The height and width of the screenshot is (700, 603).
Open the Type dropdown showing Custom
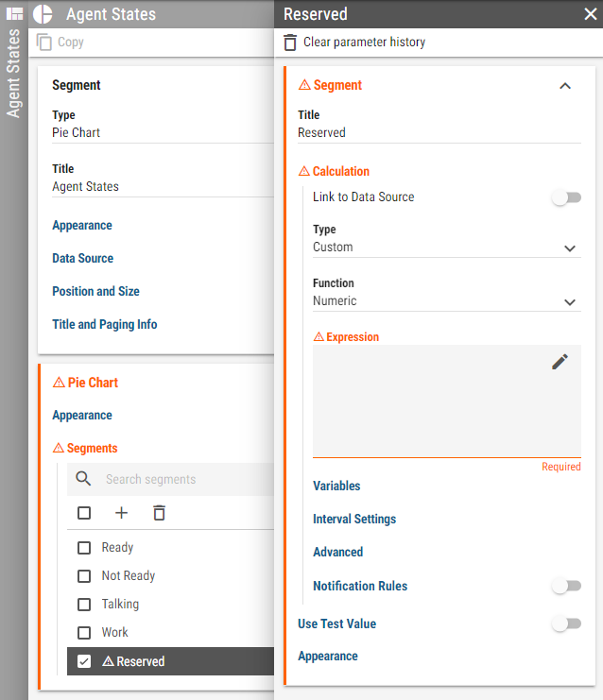pyautogui.click(x=446, y=248)
